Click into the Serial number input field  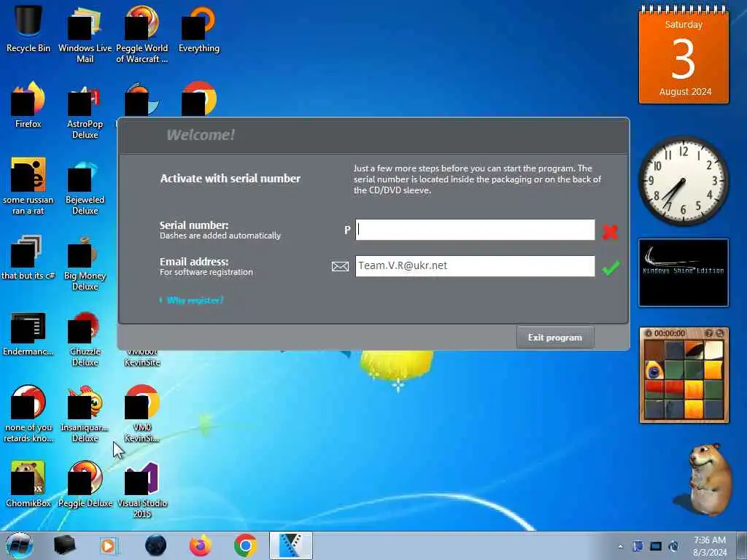pyautogui.click(x=475, y=230)
